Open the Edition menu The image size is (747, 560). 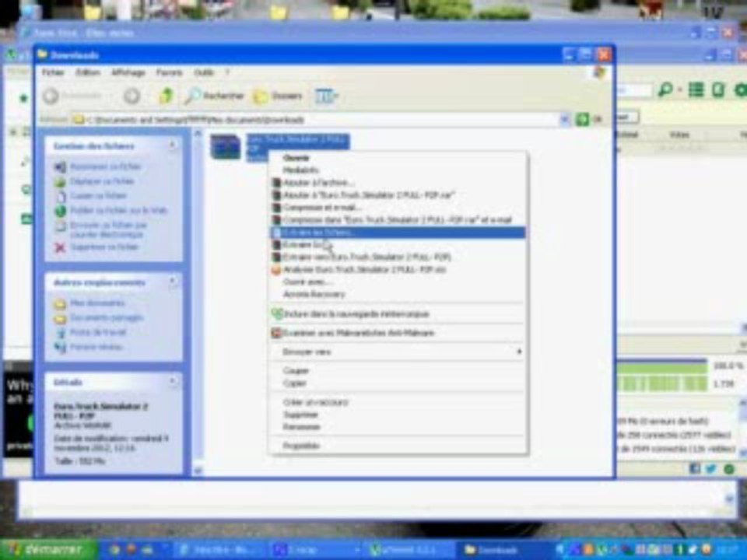pos(88,72)
